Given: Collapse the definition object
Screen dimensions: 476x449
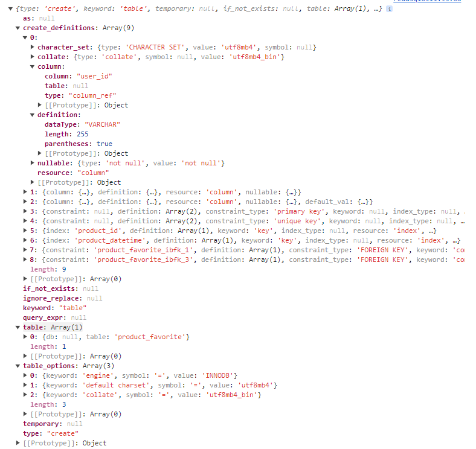Looking at the screenshot, I should click(x=32, y=115).
